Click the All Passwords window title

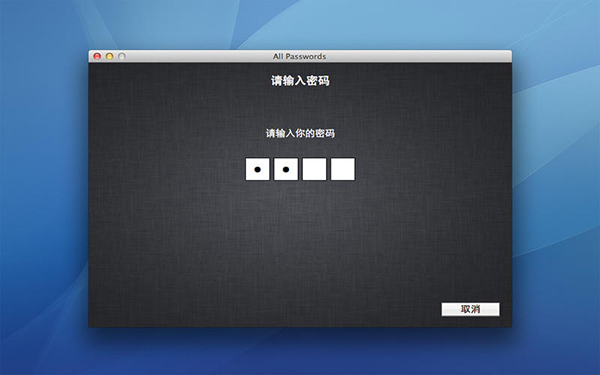point(300,56)
